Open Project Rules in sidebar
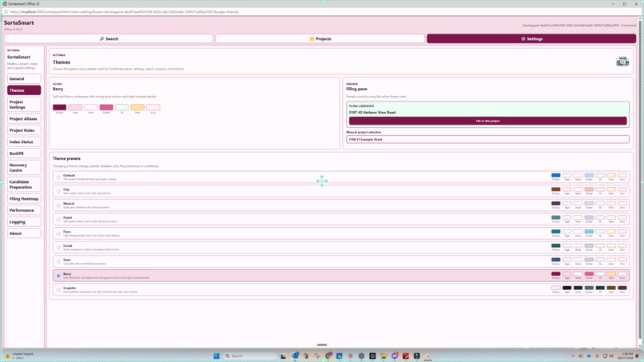Image resolution: width=644 pixels, height=362 pixels. pos(24,130)
